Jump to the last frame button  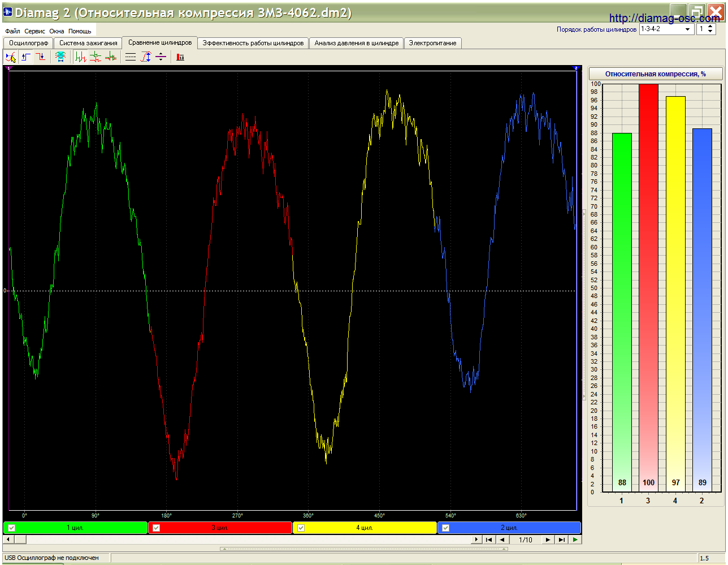click(561, 540)
